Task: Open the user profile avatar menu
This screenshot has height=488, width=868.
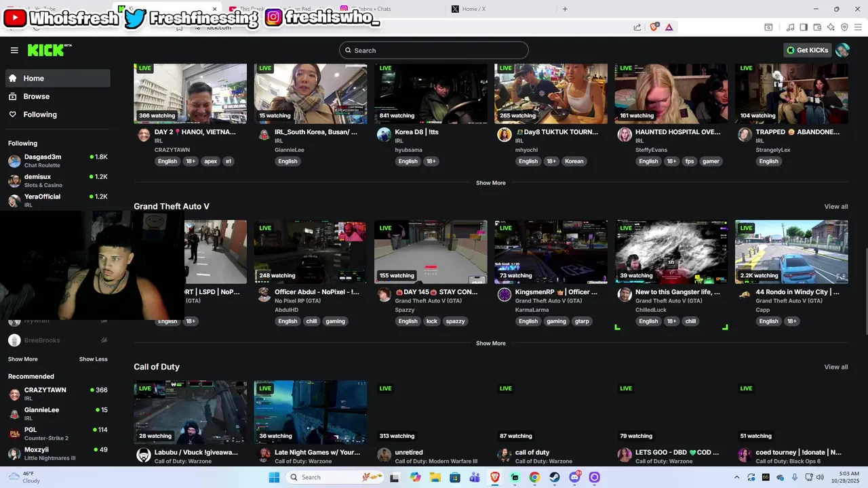Action: 842,50
